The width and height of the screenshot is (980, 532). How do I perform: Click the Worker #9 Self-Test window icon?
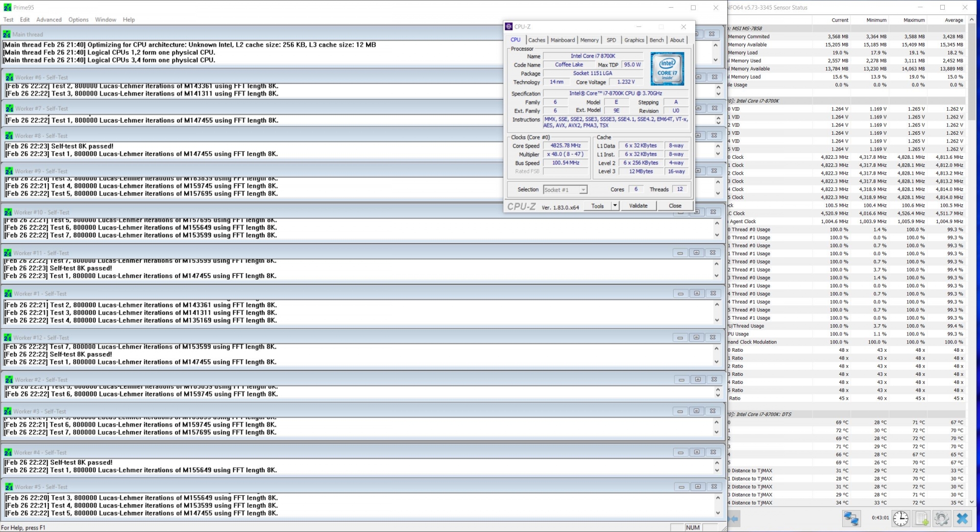point(9,171)
